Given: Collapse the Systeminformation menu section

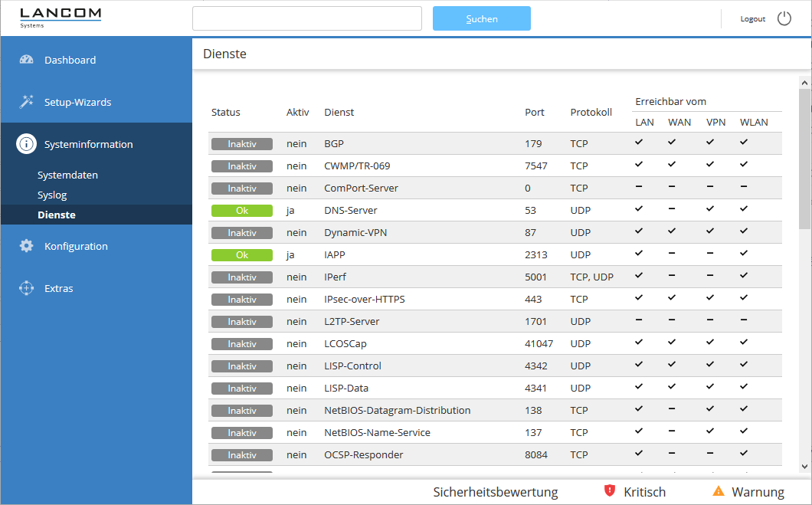Looking at the screenshot, I should tap(88, 144).
